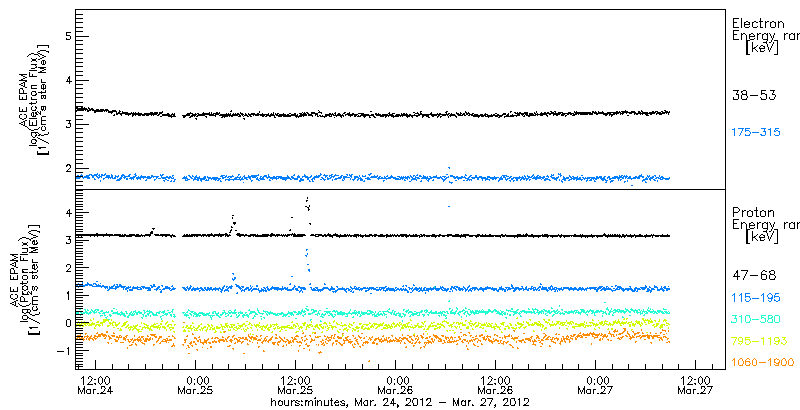This screenshot has width=800, height=410.
Task: Select the orange 1060-1900 proton energy label
Action: 763,362
